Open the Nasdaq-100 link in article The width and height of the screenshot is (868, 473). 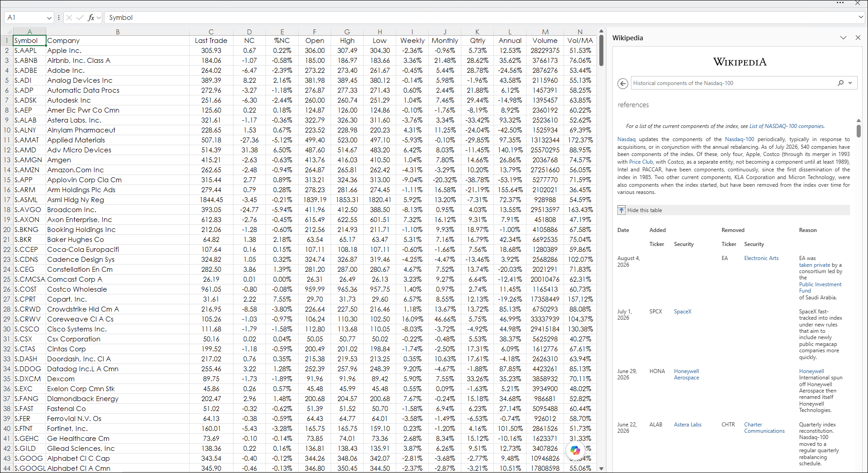point(740,139)
